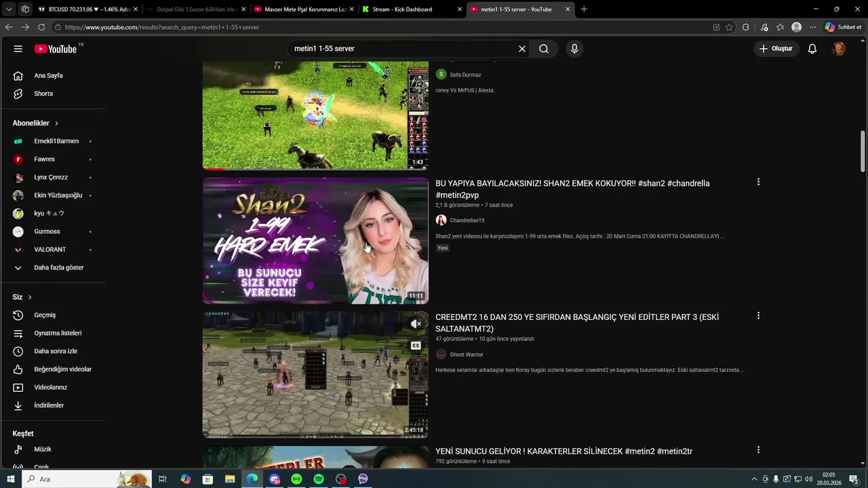
Task: Open Shorts from the sidebar
Action: (x=53, y=94)
